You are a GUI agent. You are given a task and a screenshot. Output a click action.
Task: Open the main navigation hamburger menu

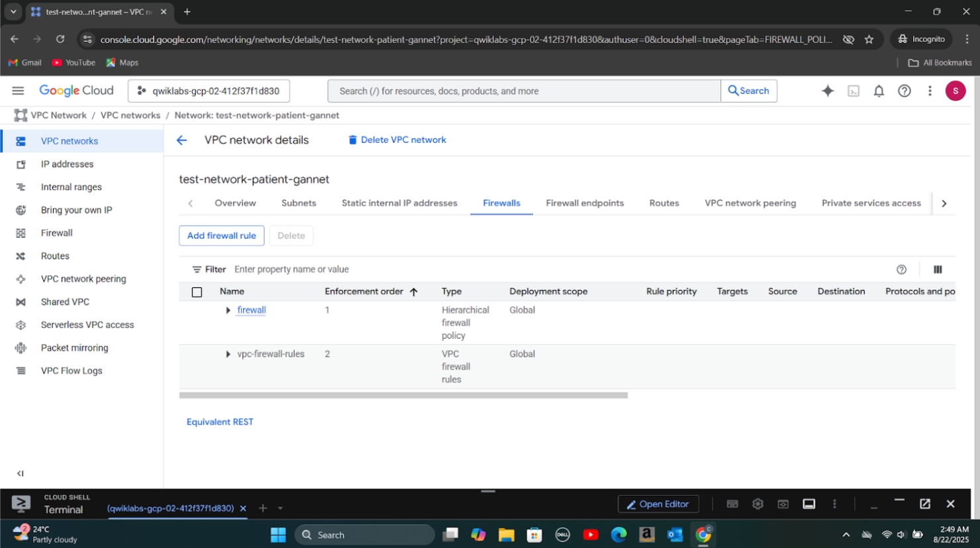tap(18, 91)
